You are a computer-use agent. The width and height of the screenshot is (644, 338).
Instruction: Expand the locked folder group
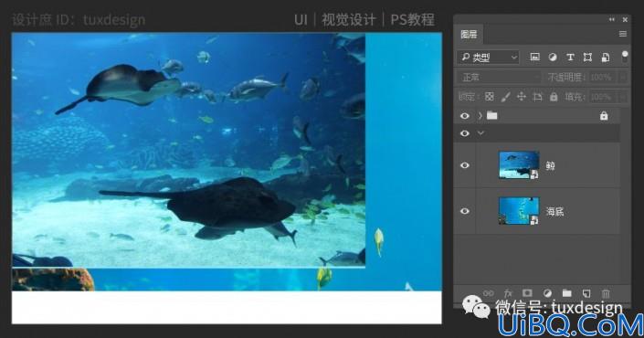click(480, 116)
